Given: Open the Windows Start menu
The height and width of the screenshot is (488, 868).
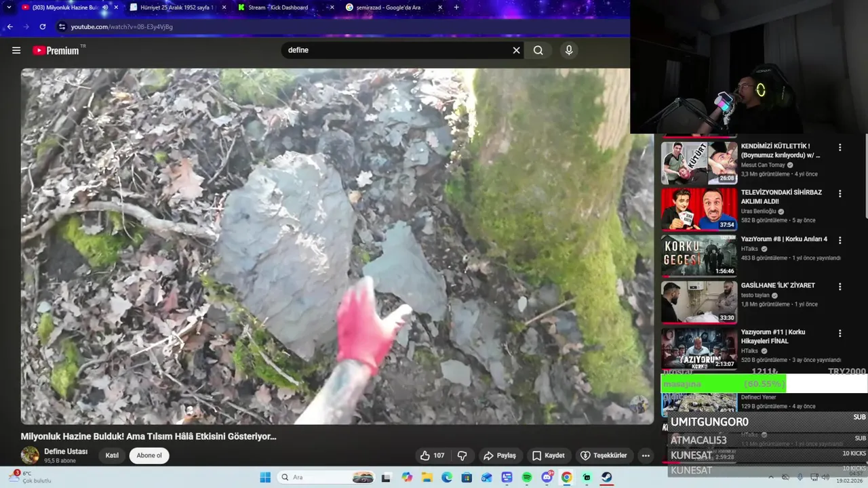Looking at the screenshot, I should [265, 477].
